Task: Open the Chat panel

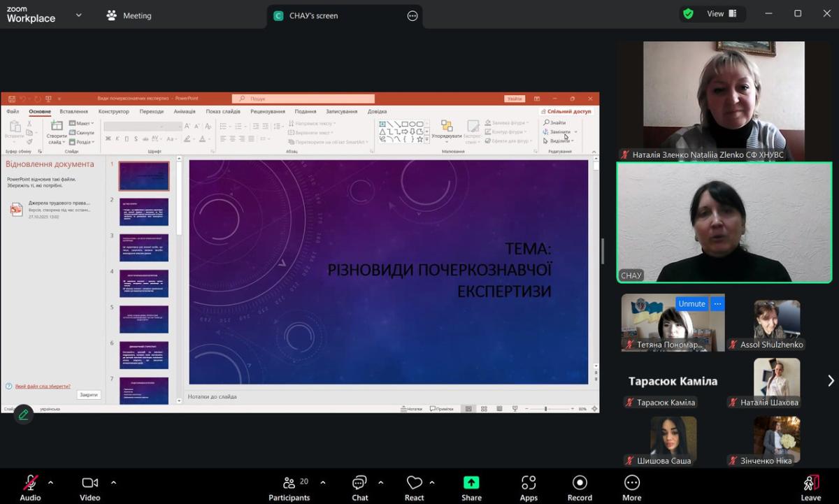Action: [x=359, y=483]
